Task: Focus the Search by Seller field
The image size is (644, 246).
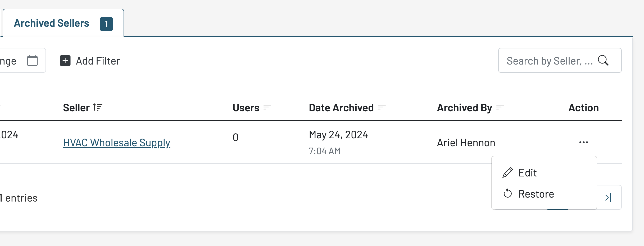Action: (549, 61)
